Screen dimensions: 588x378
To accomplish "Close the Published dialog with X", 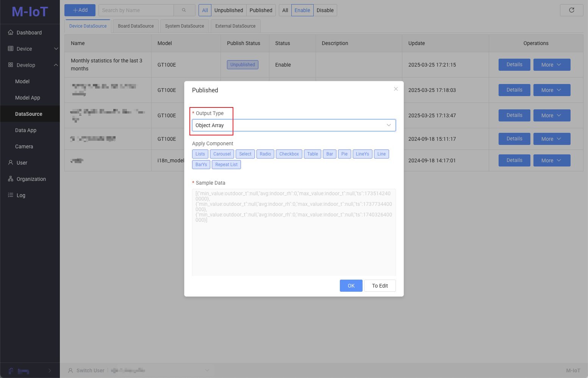I will click(x=396, y=89).
